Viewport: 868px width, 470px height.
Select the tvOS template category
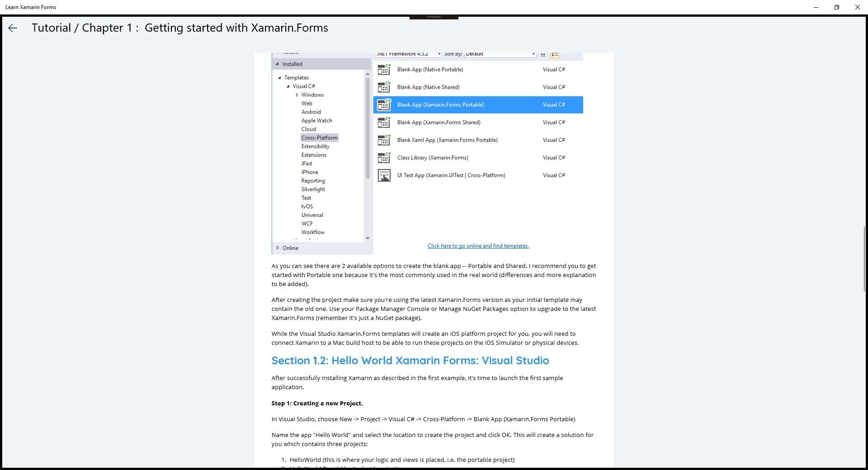(307, 207)
